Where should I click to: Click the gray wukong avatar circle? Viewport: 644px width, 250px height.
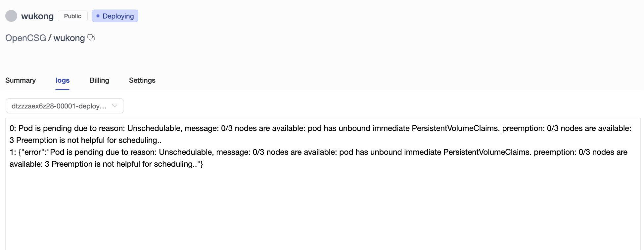click(x=11, y=16)
